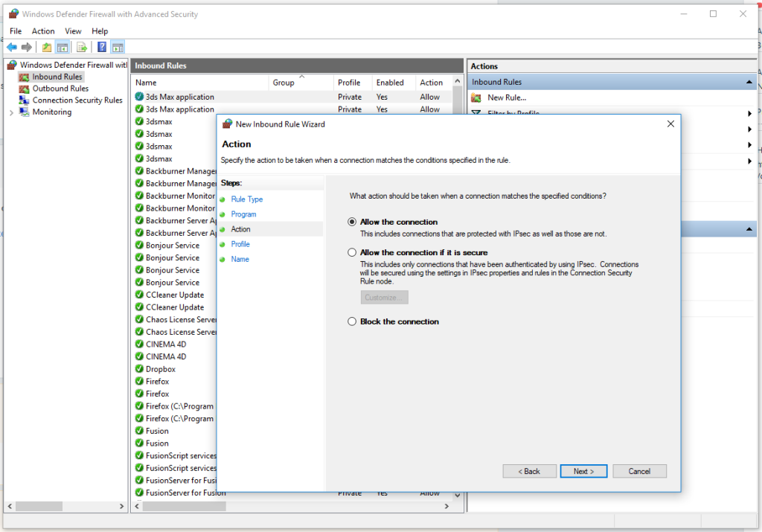The height and width of the screenshot is (532, 762).
Task: Click the Export List toolbar icon
Action: (82, 47)
